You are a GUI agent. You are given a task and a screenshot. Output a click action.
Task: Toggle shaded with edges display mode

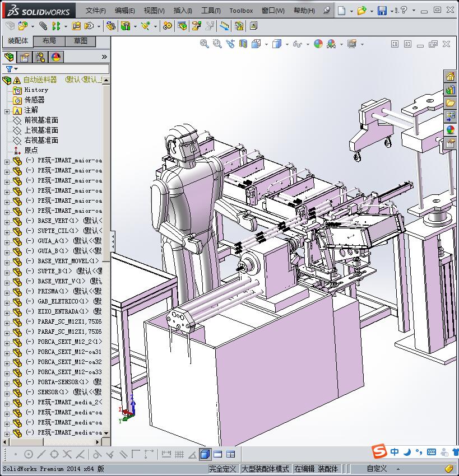(205, 454)
